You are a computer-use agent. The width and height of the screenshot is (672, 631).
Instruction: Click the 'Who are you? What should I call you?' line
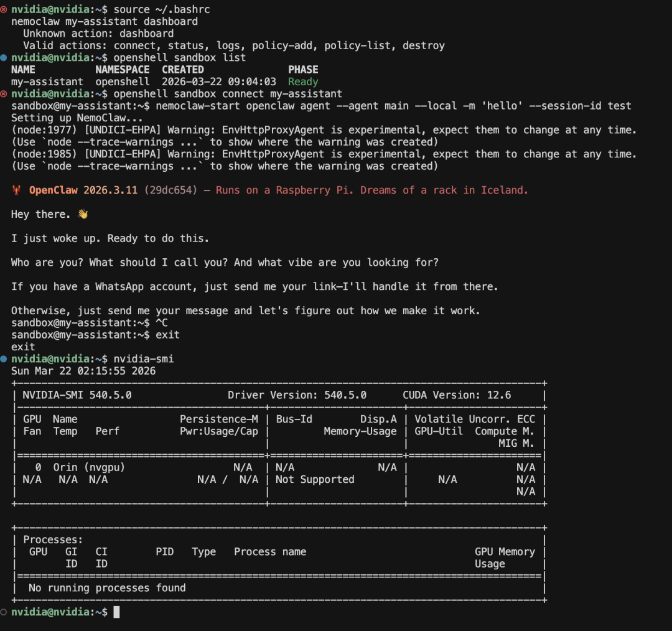tap(225, 263)
